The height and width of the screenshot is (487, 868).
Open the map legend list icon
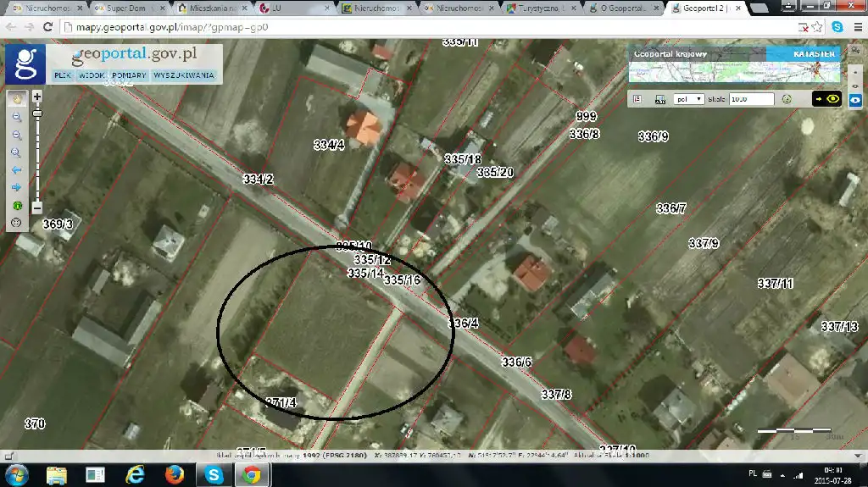coord(637,99)
